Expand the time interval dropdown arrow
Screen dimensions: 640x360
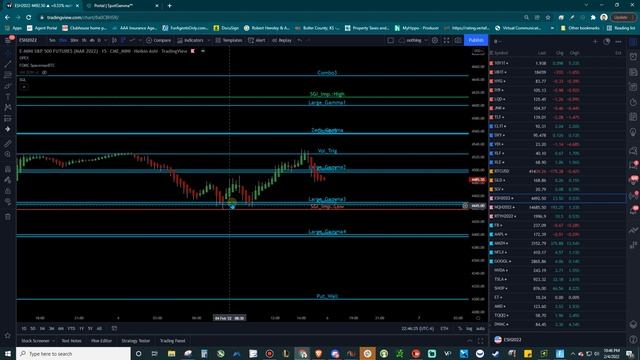[x=105, y=40]
